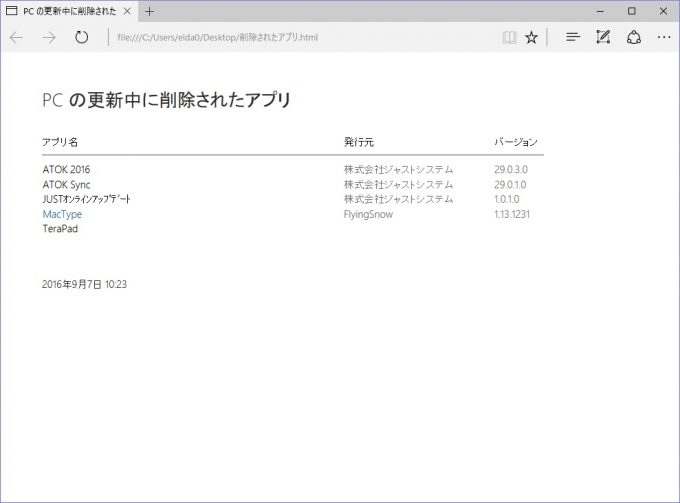
Task: Click the FlyingSnow publisher text
Action: tap(368, 214)
